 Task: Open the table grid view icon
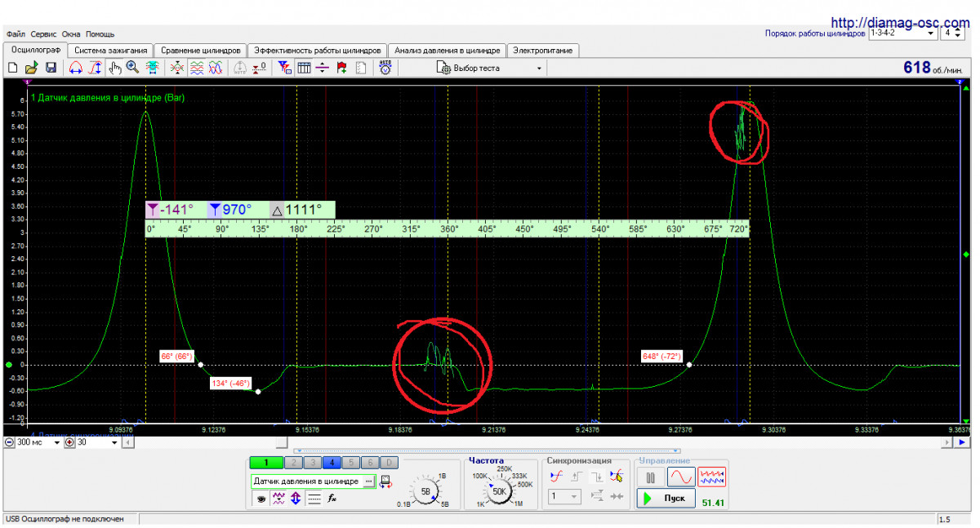coord(304,69)
